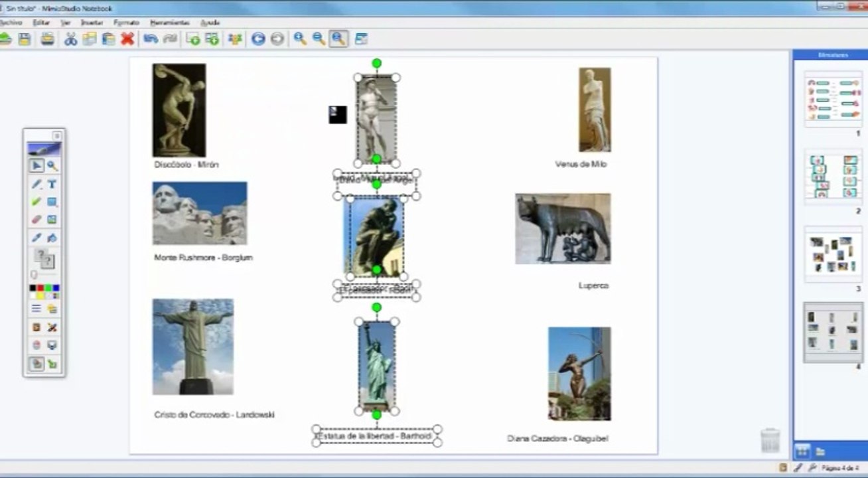Click the Diana Cazadora statue image
Screen dimensions: 868x478
[x=579, y=374]
